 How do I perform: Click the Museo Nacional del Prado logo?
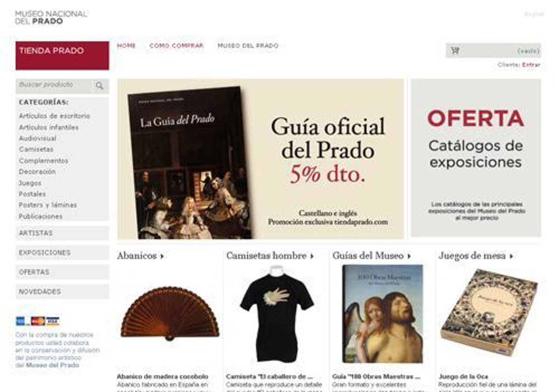(x=51, y=17)
